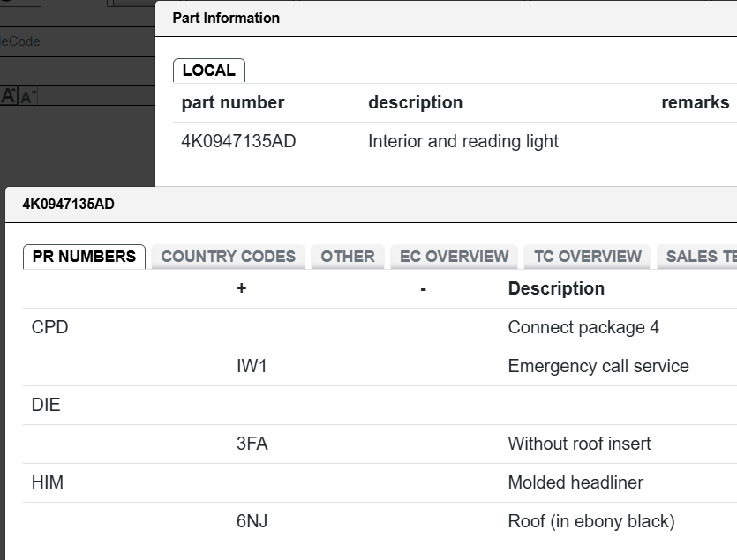Select 'Molded headliner' description
The image size is (737, 560).
click(575, 482)
